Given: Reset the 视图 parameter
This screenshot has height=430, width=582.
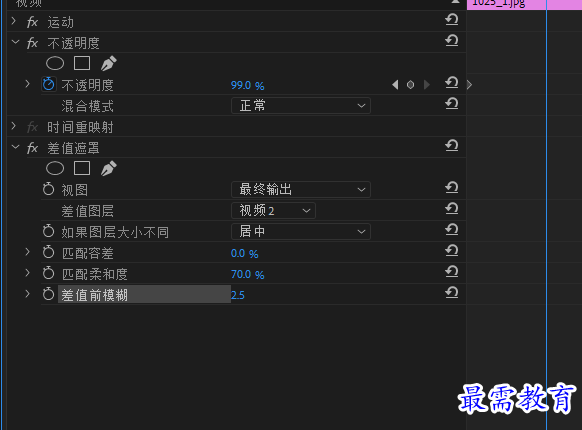Looking at the screenshot, I should [x=452, y=188].
